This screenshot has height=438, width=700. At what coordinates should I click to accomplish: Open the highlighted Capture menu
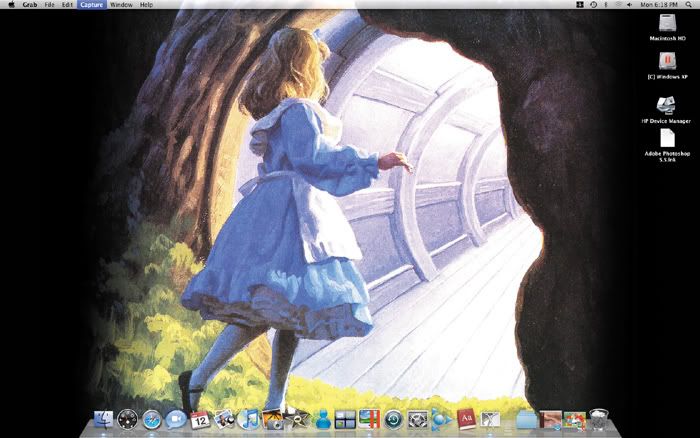[x=92, y=4]
